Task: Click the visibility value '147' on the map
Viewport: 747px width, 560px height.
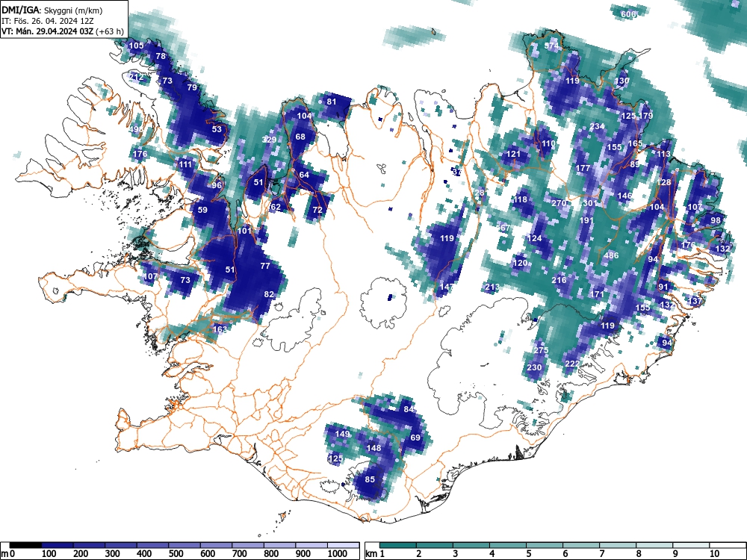Action: (447, 287)
